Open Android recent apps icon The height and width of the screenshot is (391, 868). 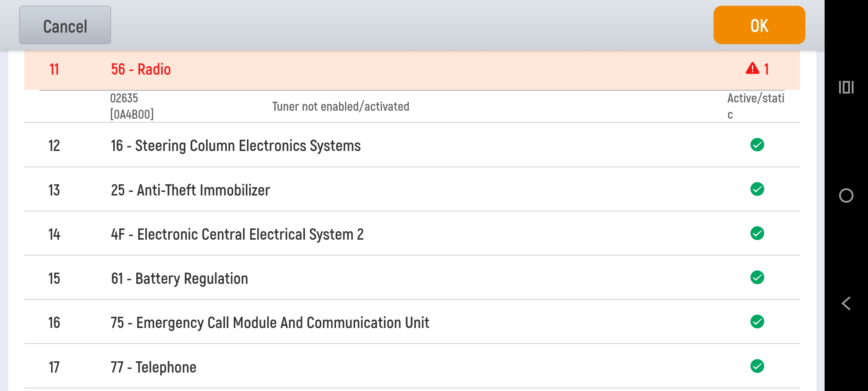tap(846, 87)
